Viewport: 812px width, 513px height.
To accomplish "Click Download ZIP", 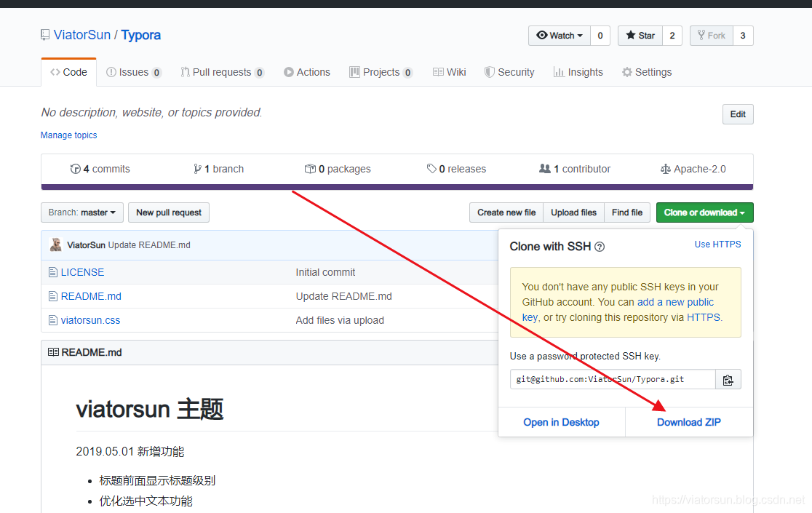I will (x=689, y=423).
